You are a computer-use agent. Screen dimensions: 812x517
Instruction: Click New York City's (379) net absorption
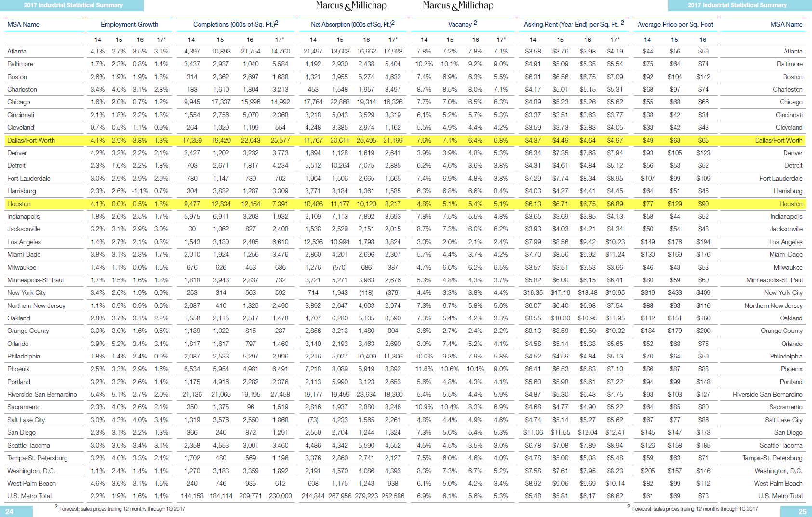[393, 292]
